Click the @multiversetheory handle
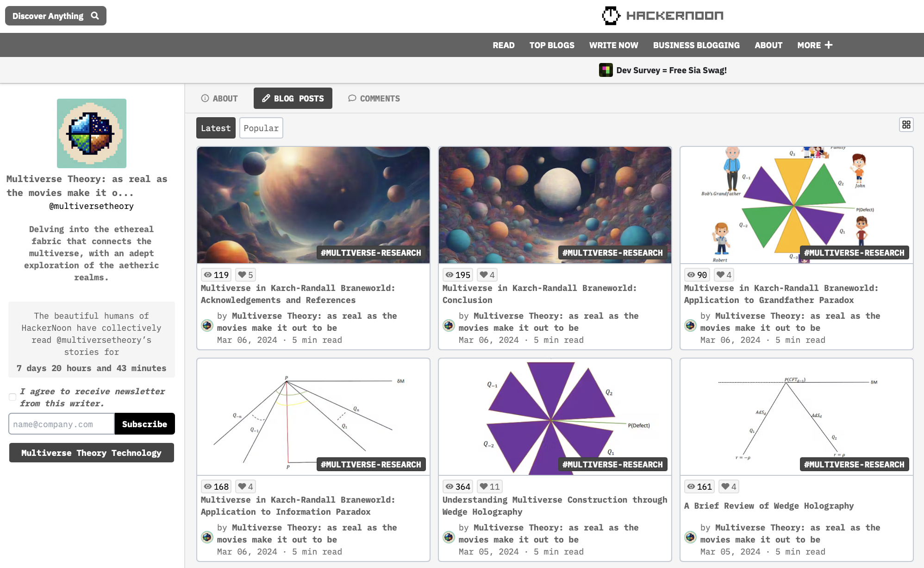 click(91, 206)
